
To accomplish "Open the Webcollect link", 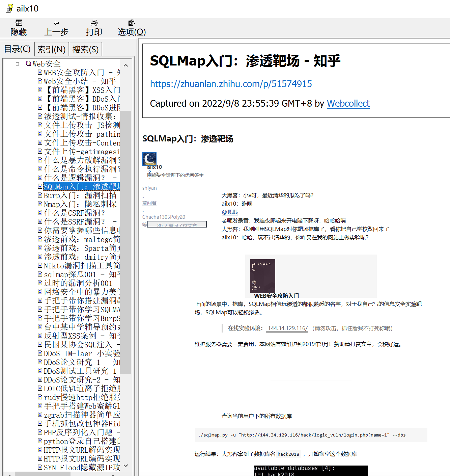I will (x=348, y=103).
